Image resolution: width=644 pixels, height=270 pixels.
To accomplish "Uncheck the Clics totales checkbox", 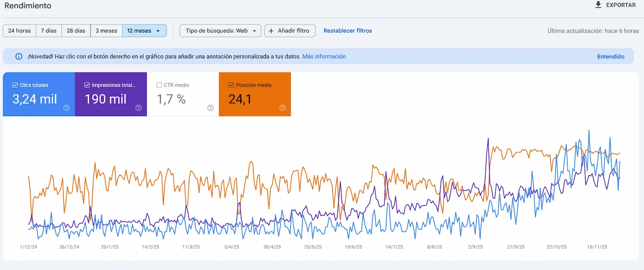I will coord(15,85).
